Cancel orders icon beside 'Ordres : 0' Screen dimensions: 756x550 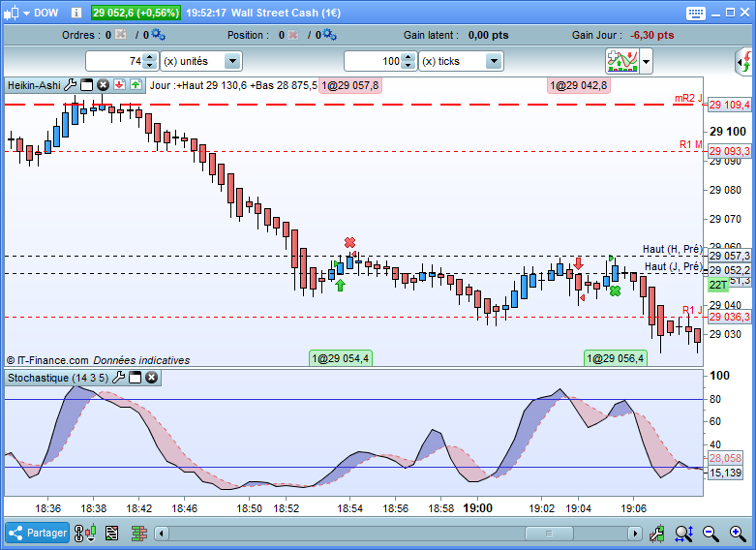(121, 34)
